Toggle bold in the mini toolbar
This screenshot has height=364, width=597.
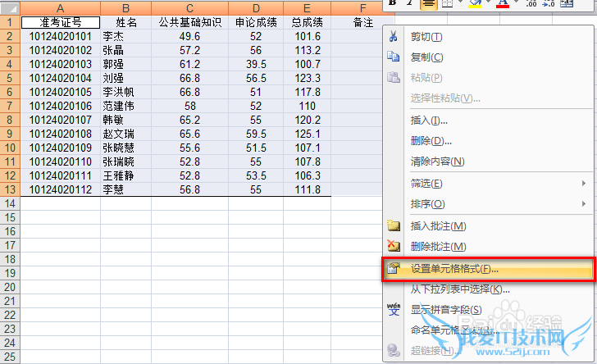[393, 3]
